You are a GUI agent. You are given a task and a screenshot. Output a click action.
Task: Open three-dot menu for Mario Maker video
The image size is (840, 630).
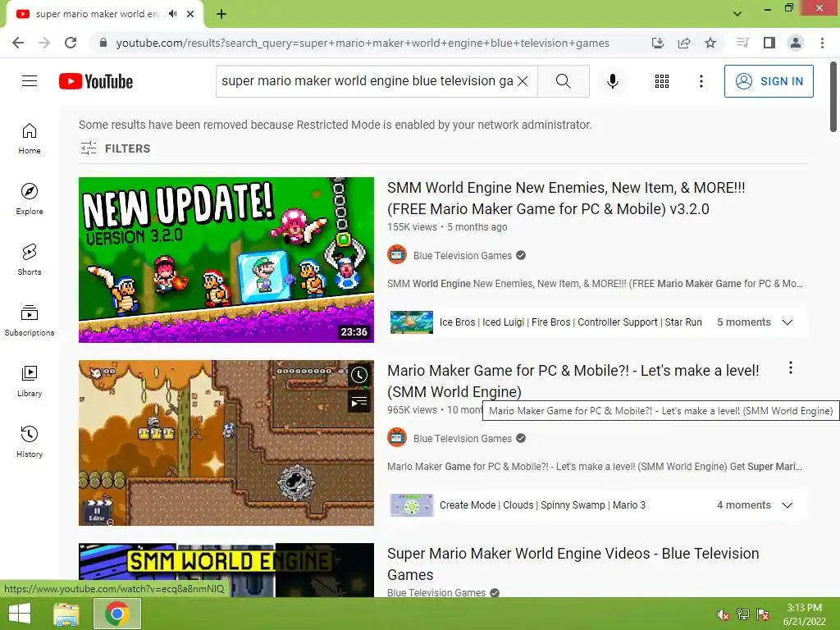tap(790, 368)
